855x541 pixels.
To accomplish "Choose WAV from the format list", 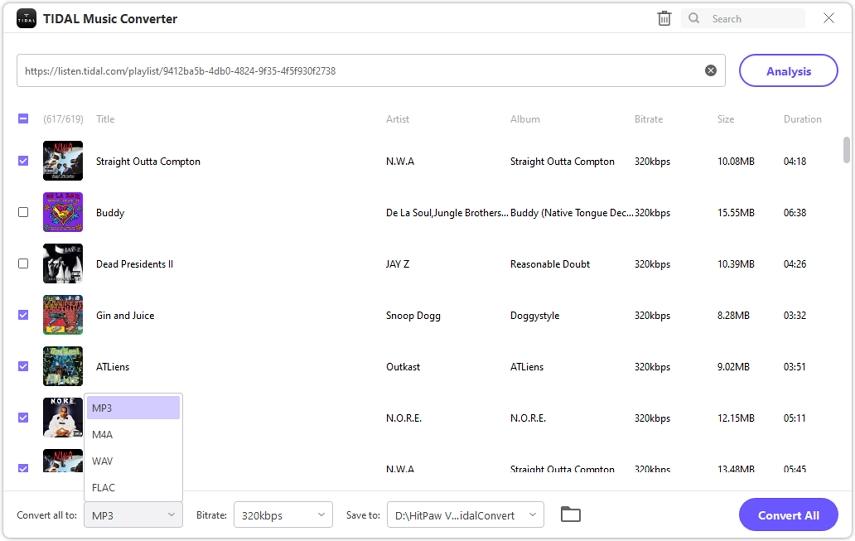I will (133, 461).
